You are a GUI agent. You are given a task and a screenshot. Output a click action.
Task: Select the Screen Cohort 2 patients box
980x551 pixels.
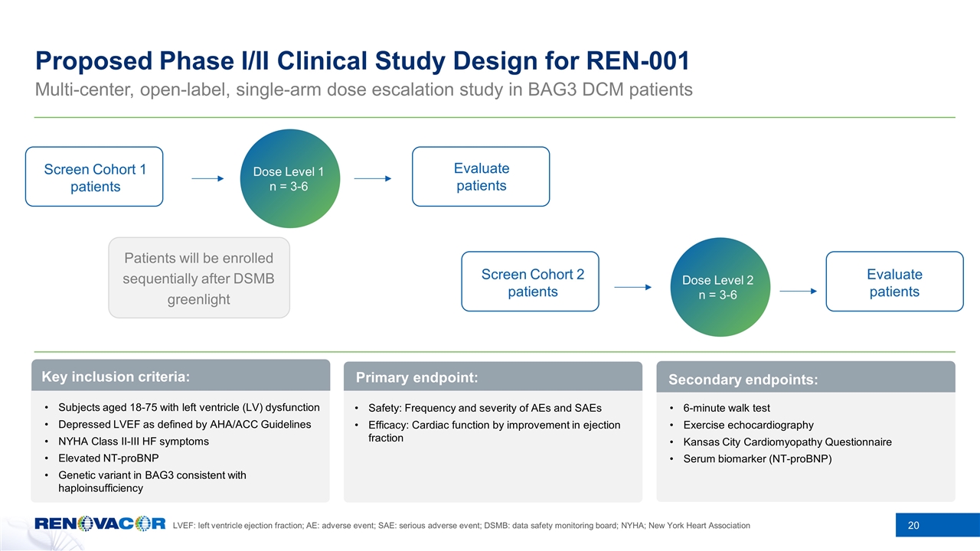tap(530, 282)
